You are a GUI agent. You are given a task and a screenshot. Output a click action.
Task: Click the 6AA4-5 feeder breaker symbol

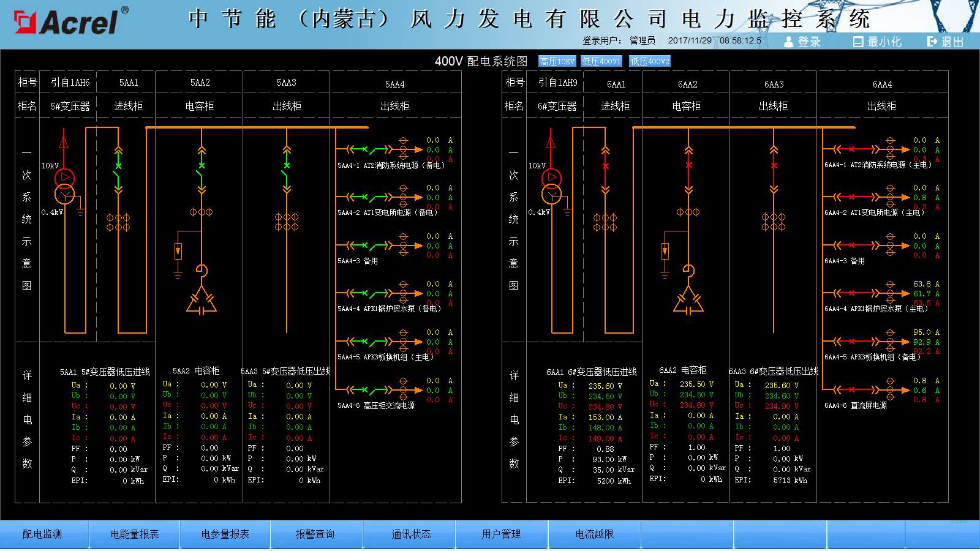pyautogui.click(x=856, y=342)
